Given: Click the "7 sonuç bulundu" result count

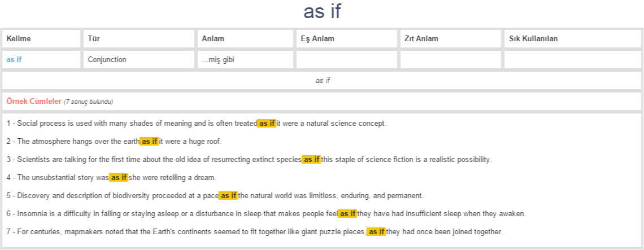Looking at the screenshot, I should 89,102.
